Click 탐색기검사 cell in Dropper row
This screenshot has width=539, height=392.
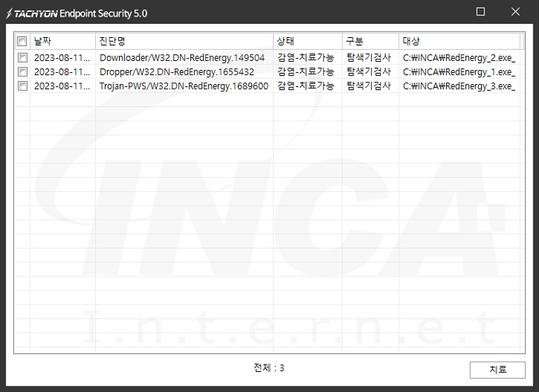coord(369,71)
